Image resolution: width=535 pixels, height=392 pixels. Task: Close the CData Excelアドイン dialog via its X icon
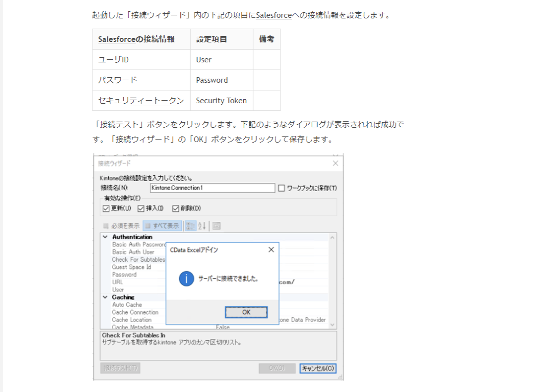click(x=271, y=249)
